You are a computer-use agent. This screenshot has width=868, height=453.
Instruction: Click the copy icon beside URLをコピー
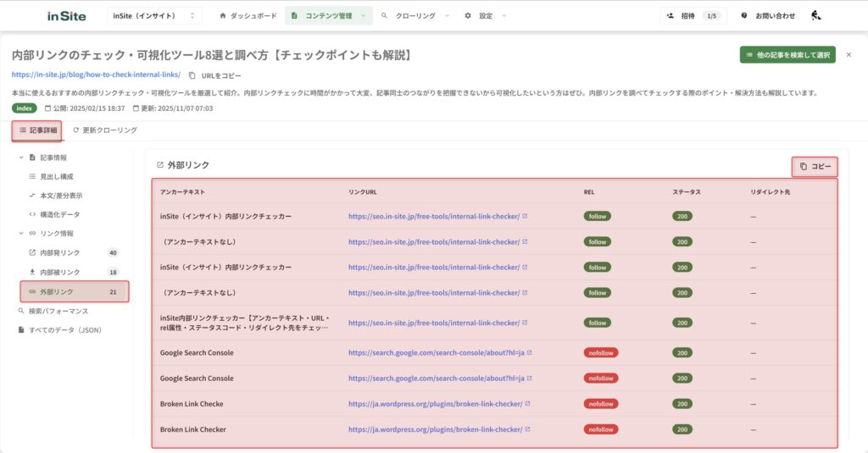pyautogui.click(x=192, y=75)
